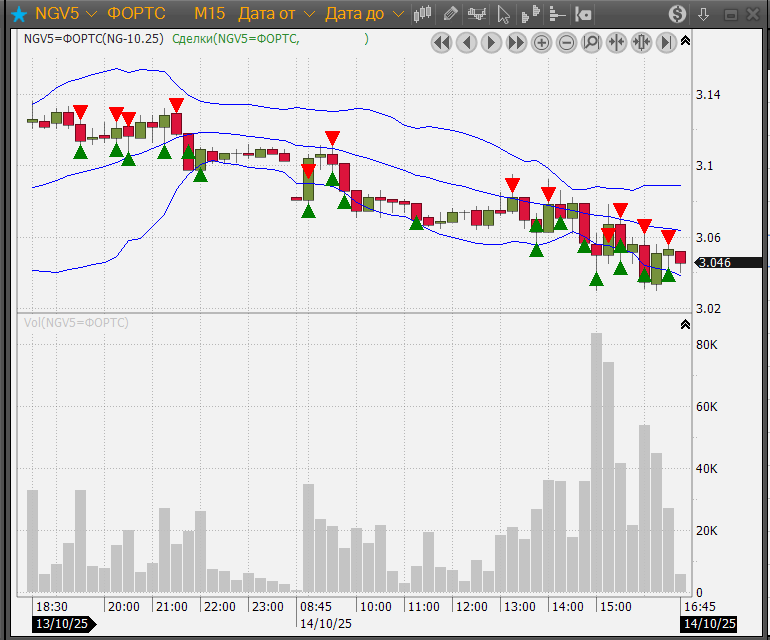This screenshot has height=640, width=770.
Task: Zoom in with the plus button
Action: coord(541,43)
